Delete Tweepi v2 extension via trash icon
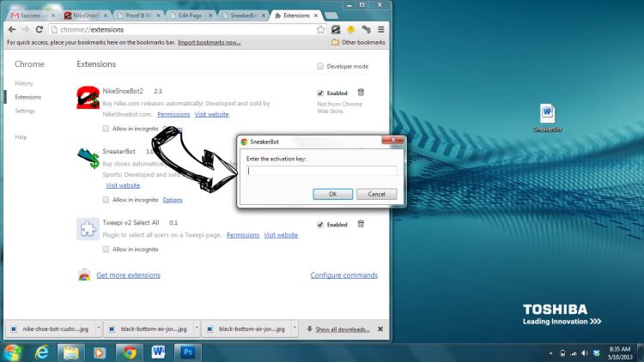This screenshot has height=362, width=644. [x=361, y=224]
